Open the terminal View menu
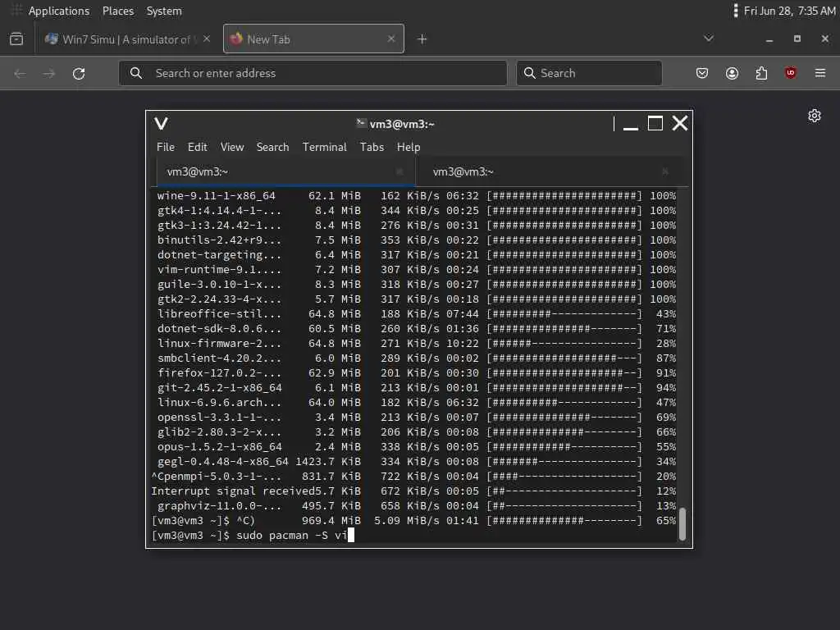Screen dimensions: 840x630 (x=232, y=147)
